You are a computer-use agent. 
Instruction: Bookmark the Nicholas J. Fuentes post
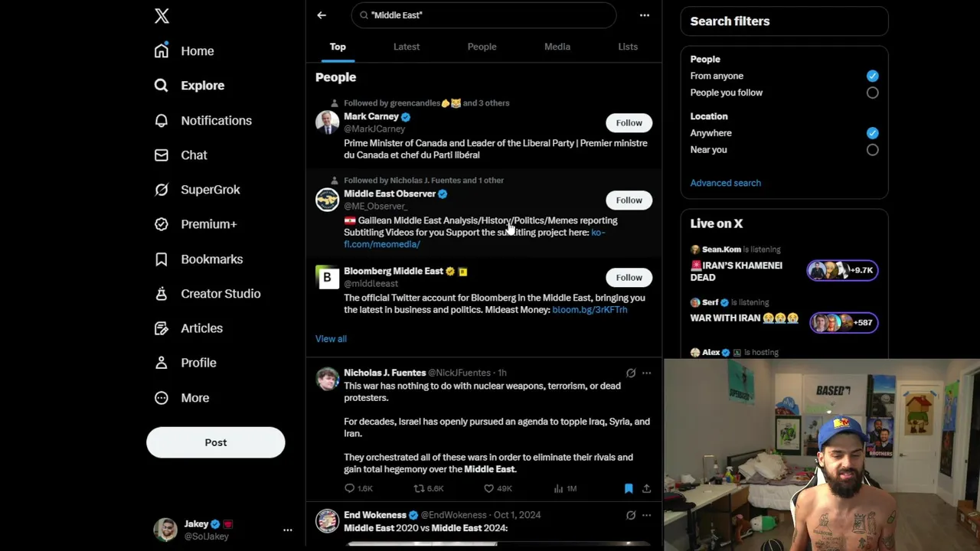[629, 488]
